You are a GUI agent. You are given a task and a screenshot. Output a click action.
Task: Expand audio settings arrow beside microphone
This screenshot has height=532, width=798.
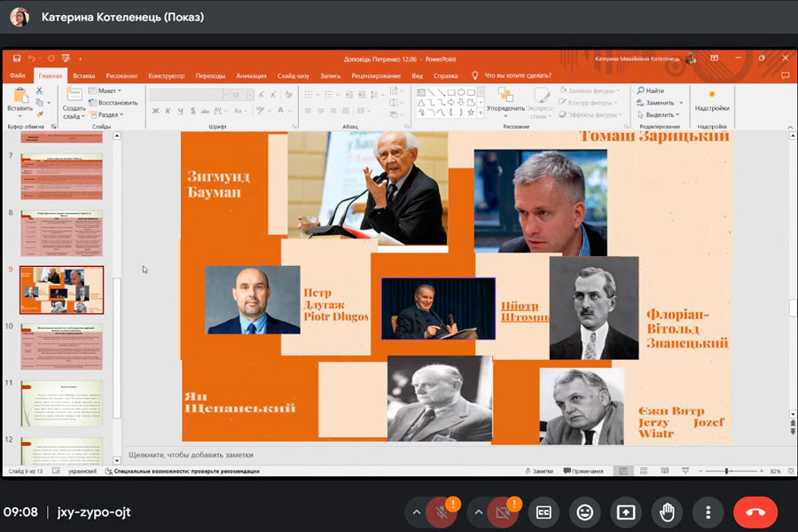[x=417, y=512]
